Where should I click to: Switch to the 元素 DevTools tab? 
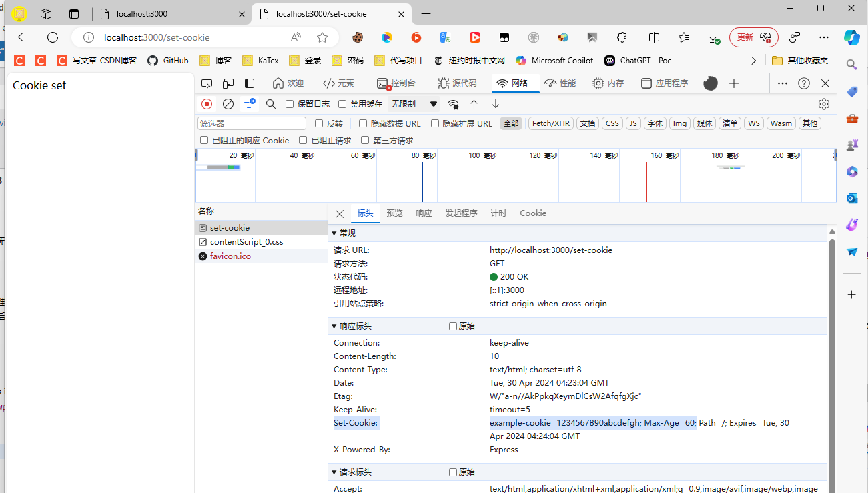tap(338, 83)
